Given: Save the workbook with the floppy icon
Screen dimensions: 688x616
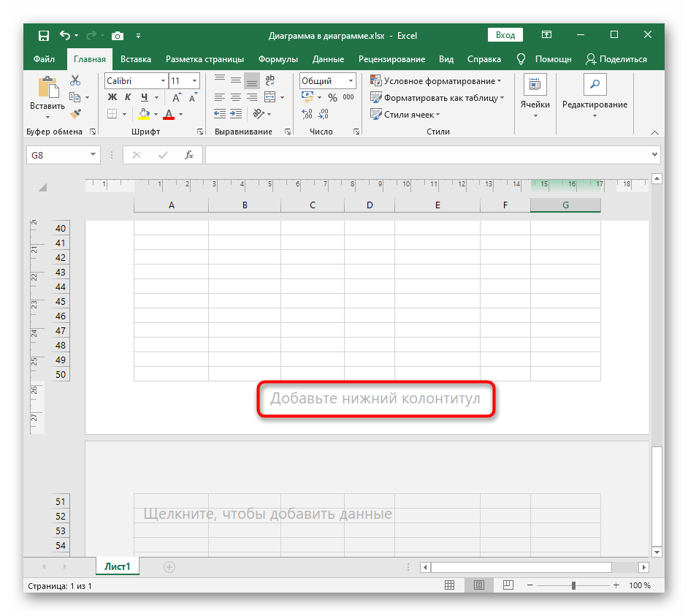Looking at the screenshot, I should [43, 35].
